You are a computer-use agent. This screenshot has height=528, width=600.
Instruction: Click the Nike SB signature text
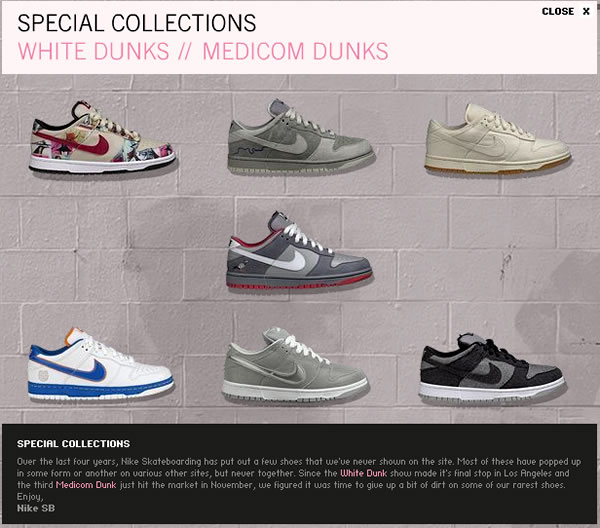(36, 508)
